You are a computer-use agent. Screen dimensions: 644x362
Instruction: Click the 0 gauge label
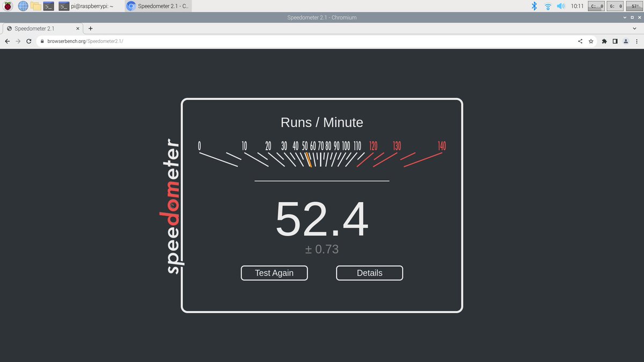coord(200,146)
